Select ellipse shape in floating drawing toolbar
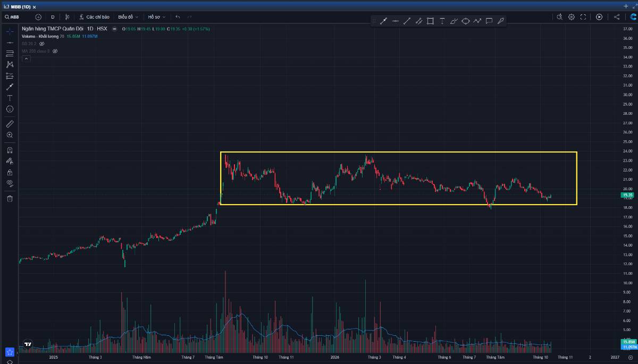 click(465, 21)
